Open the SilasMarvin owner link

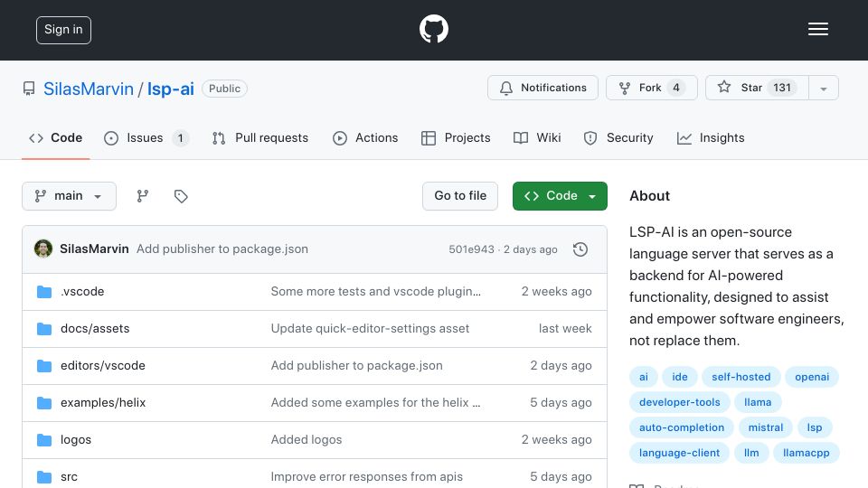pyautogui.click(x=89, y=89)
